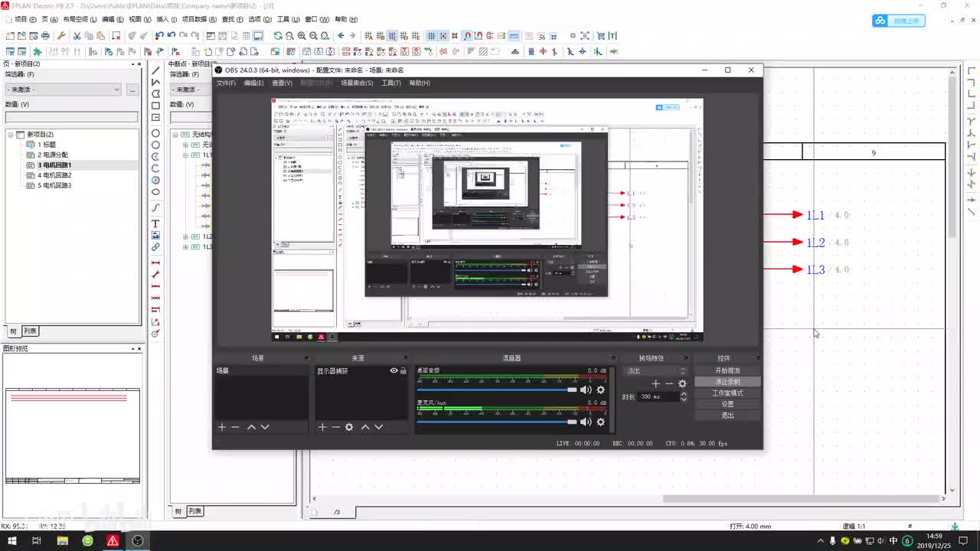Click 退出 button in OBS controls
The height and width of the screenshot is (551, 980).
(727, 416)
